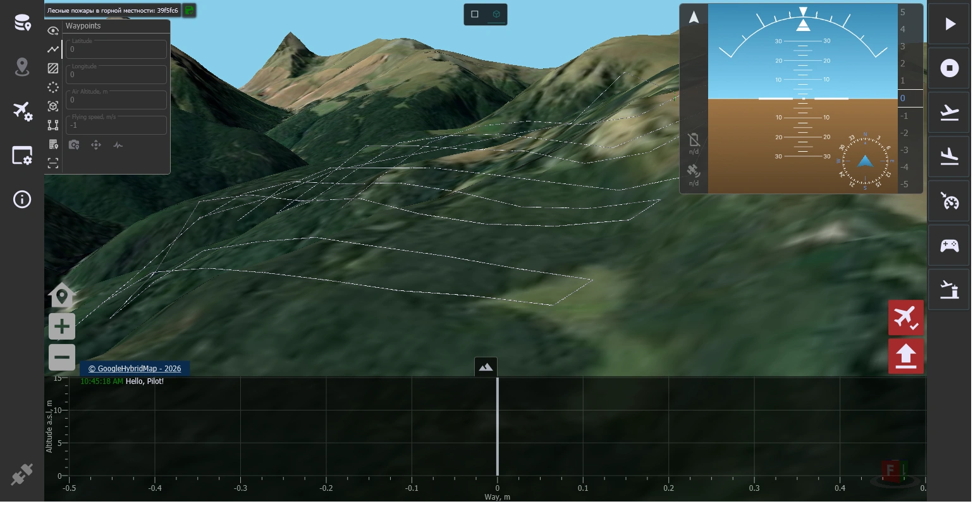Switch to 2D square map view
This screenshot has height=525, width=980.
[475, 14]
